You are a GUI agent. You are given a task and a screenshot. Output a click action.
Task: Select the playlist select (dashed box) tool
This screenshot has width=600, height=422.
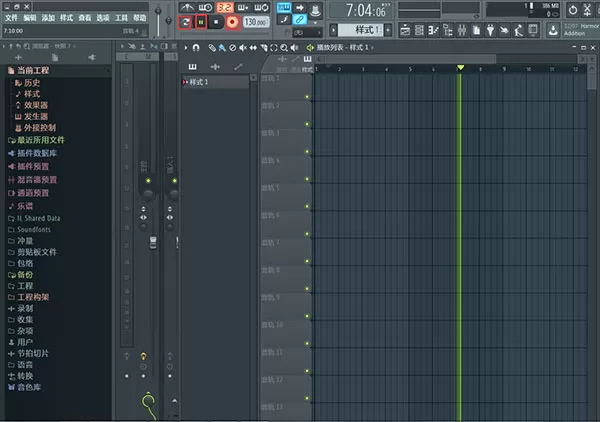274,47
